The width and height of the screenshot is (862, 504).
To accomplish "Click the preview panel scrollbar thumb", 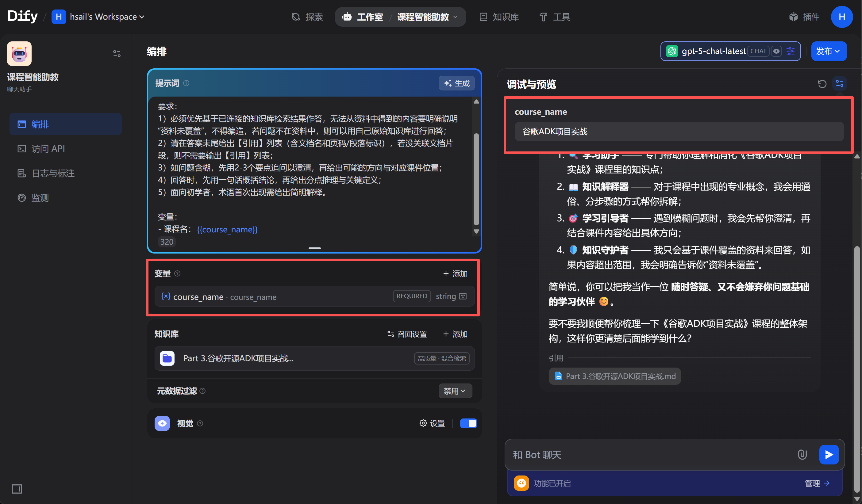I will point(856,369).
